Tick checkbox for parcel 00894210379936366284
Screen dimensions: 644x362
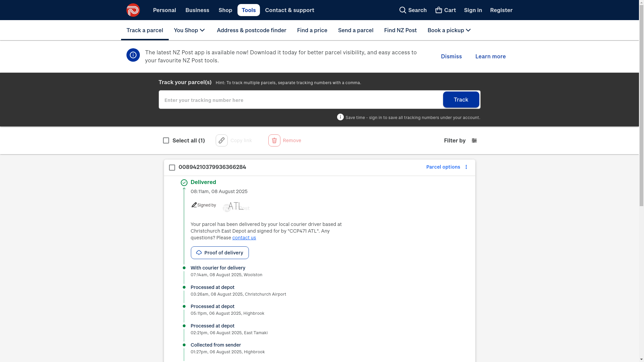click(x=172, y=168)
